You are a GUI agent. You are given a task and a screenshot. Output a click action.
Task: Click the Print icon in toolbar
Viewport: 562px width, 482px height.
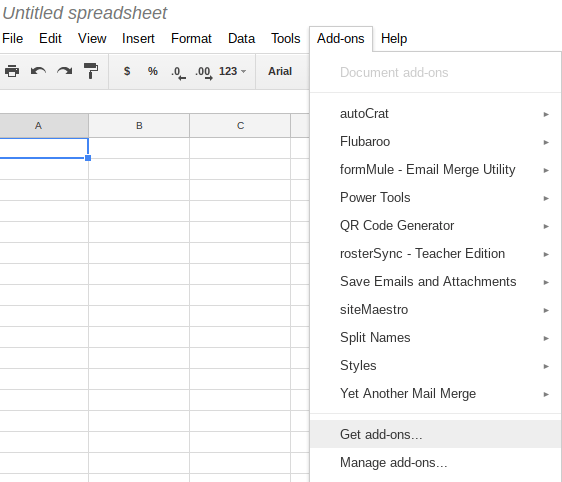(12, 71)
